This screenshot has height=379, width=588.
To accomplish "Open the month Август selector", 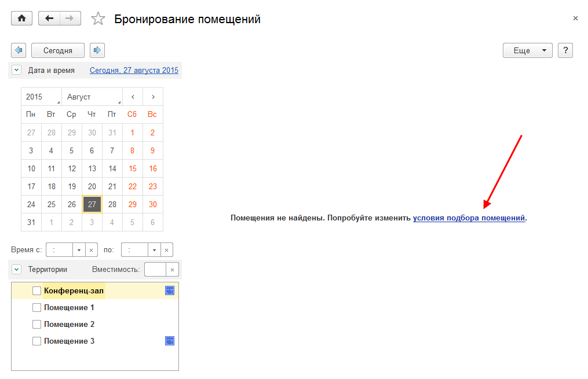I will tap(92, 97).
